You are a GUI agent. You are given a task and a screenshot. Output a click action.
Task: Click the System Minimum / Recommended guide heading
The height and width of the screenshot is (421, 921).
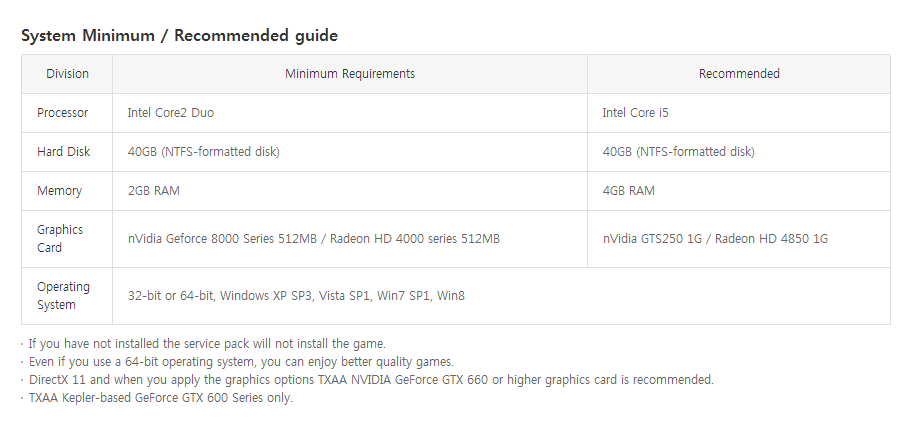coord(179,36)
